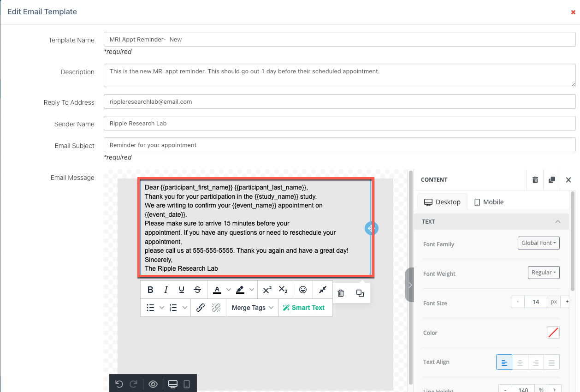Select justify text alignment
The height and width of the screenshot is (392, 580).
[551, 362]
